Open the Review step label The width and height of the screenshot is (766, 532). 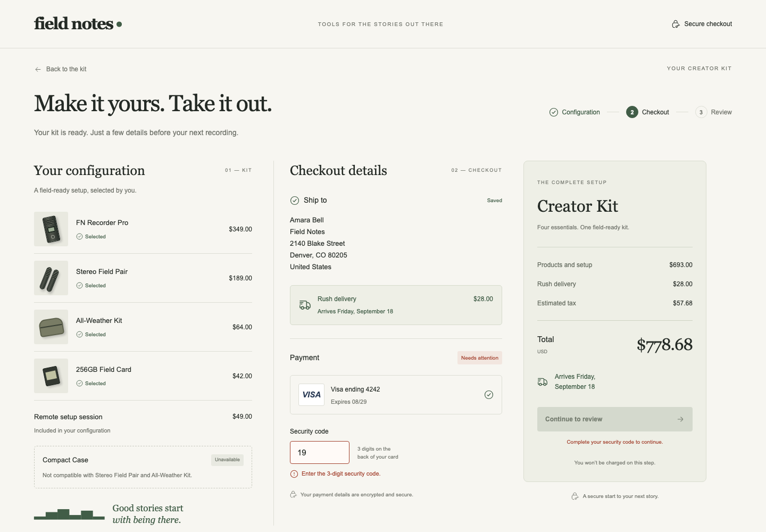[721, 112]
